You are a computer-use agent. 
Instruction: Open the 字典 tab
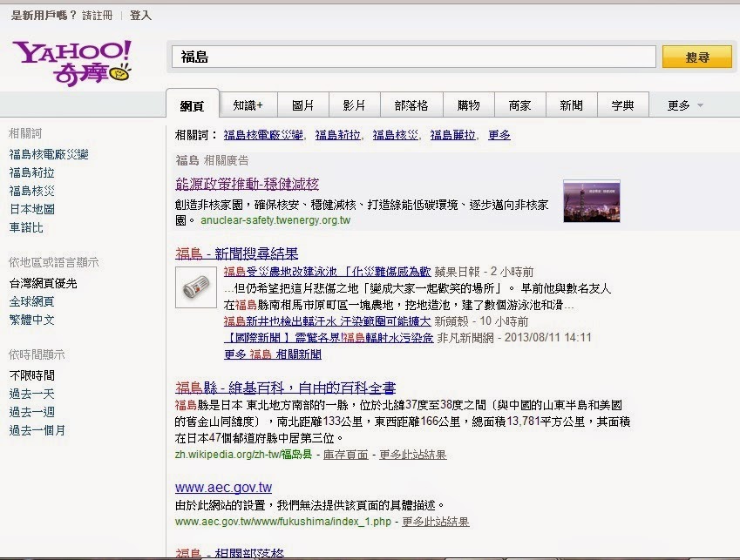tap(622, 105)
